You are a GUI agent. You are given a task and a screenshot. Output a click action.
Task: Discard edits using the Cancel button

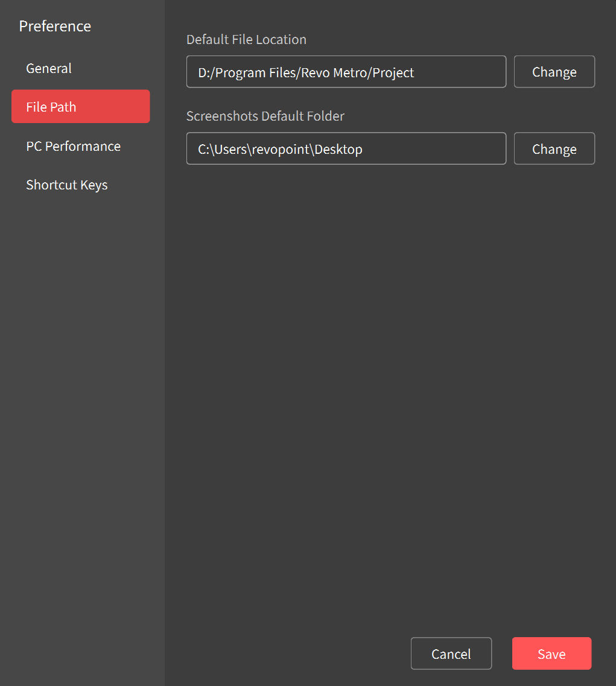[451, 653]
